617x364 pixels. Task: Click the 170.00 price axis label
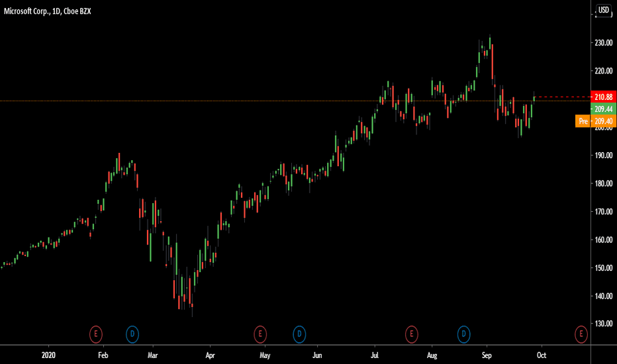[604, 212]
